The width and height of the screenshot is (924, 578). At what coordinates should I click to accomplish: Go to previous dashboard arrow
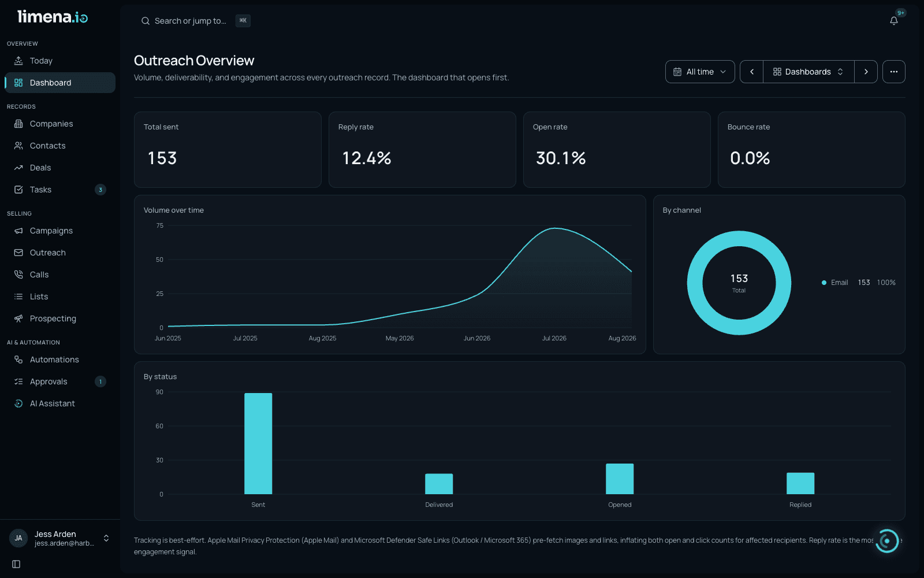click(752, 72)
